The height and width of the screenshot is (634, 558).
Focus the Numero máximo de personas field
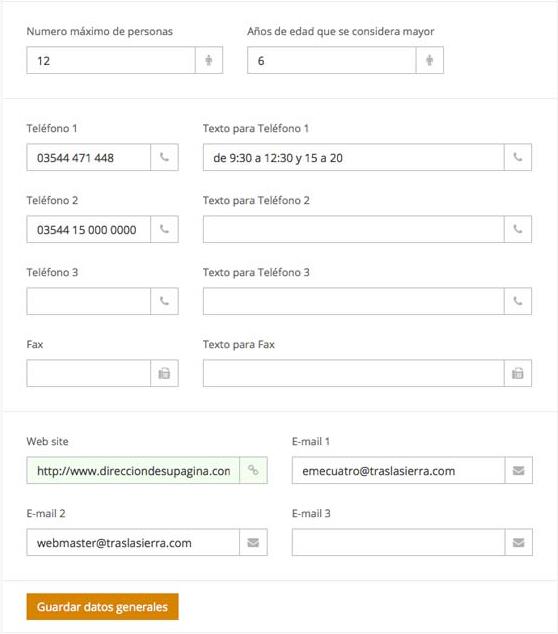click(111, 60)
